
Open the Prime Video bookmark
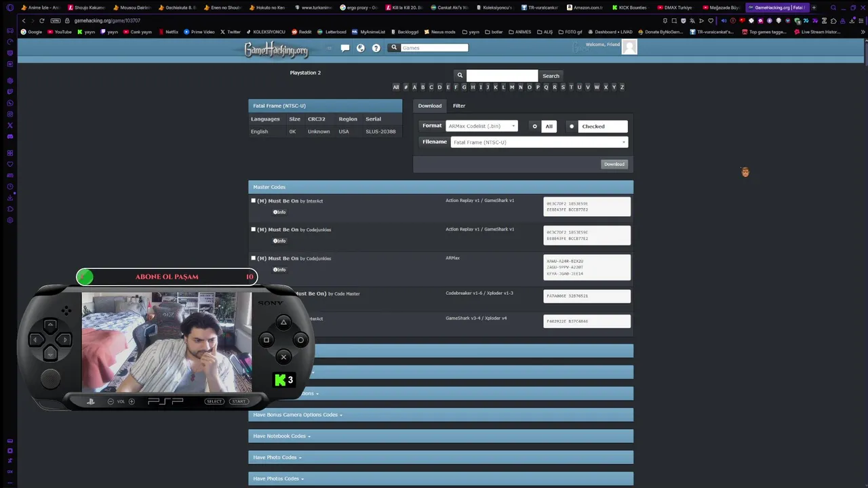(199, 32)
